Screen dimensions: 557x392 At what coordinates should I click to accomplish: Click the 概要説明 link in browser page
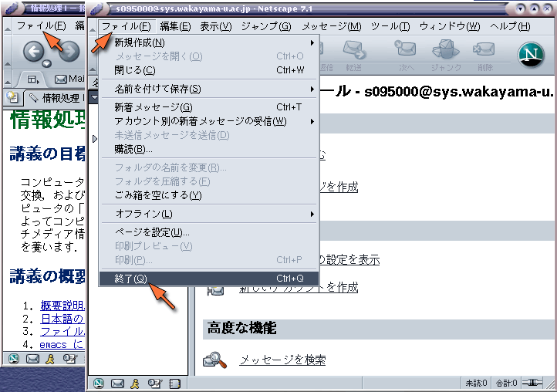[62, 306]
